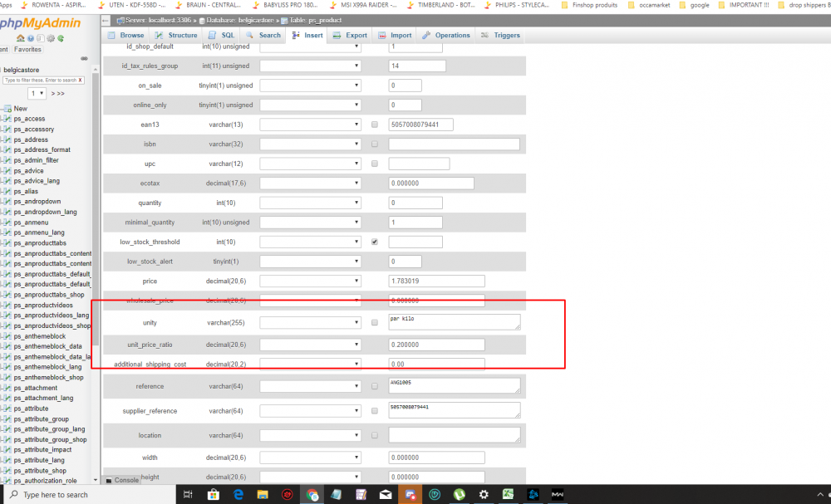Collapse navigation panel arrow left of Server breadcrumb
This screenshot has width=831, height=504.
click(106, 21)
